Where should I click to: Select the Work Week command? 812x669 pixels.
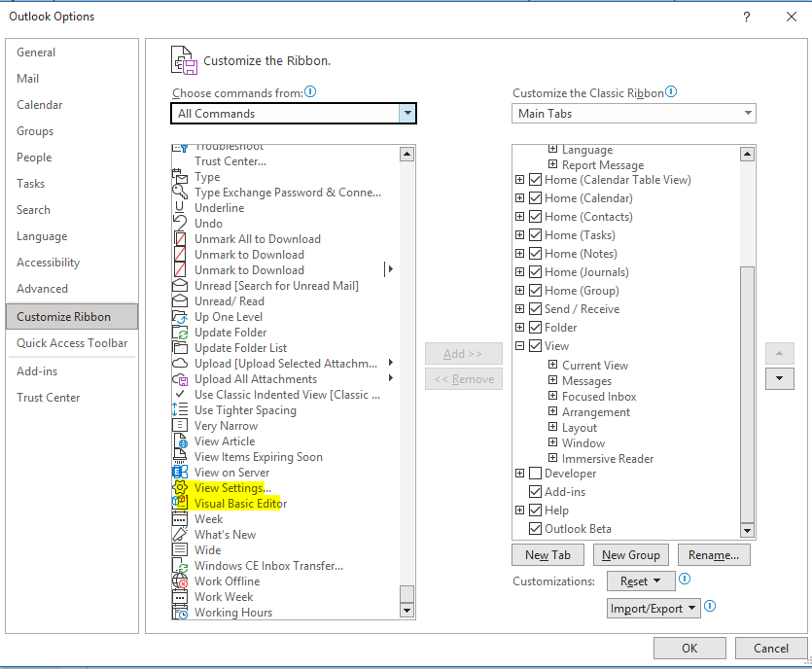223,596
